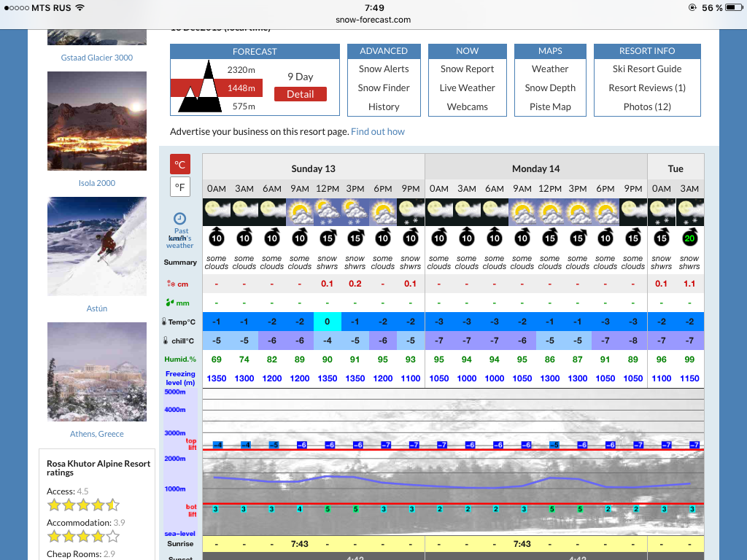Image resolution: width=747 pixels, height=560 pixels.
Task: Switch units to Celsius
Action: click(x=180, y=164)
